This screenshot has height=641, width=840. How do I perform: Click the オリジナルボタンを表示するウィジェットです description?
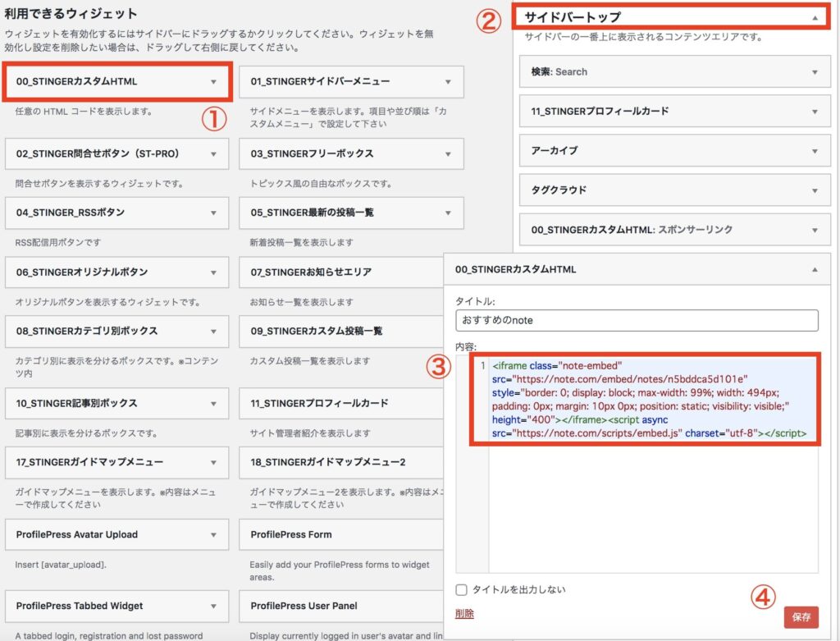tap(107, 302)
